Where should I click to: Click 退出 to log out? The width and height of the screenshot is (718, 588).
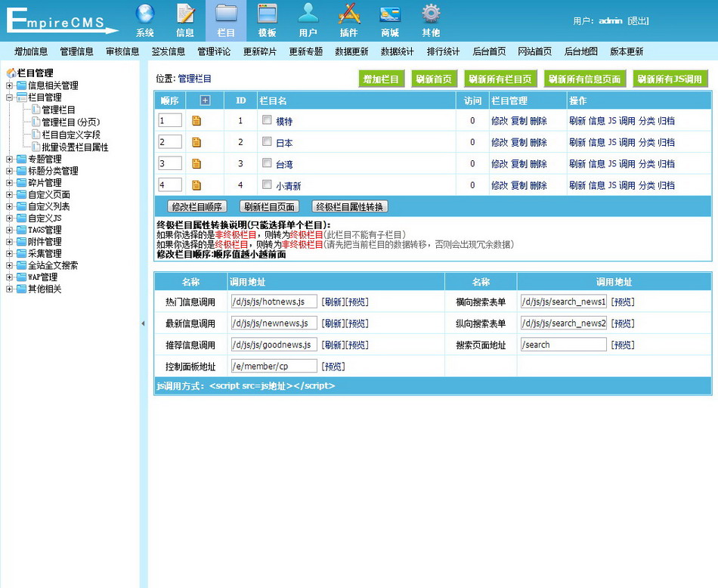point(638,21)
